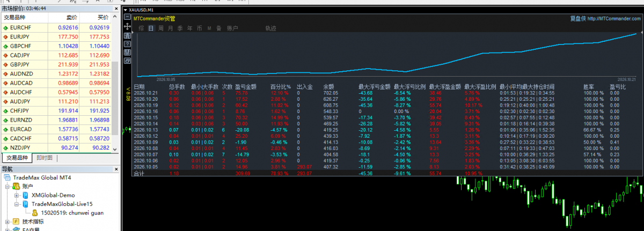This screenshot has height=231, width=644.
Task: Collapse the 账户 tree node
Action: pos(7,187)
